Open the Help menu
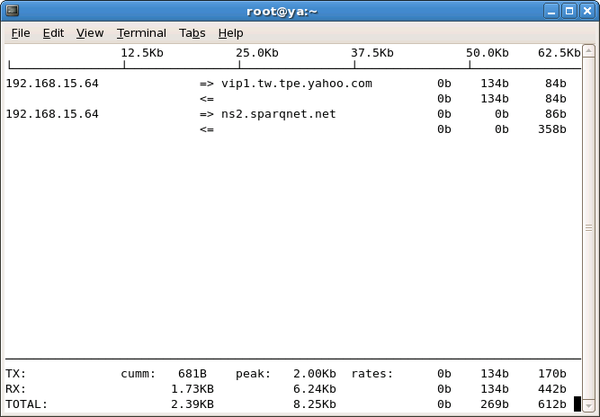This screenshot has width=600, height=417. tap(231, 33)
